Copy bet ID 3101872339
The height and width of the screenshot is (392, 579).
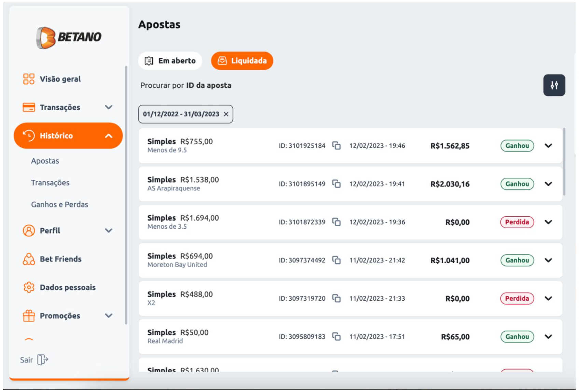336,222
